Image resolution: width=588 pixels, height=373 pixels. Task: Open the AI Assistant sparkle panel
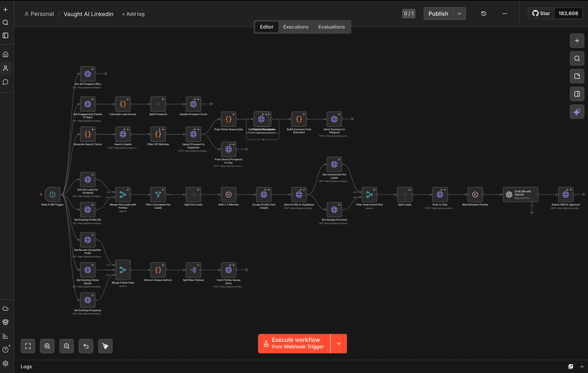pos(577,112)
